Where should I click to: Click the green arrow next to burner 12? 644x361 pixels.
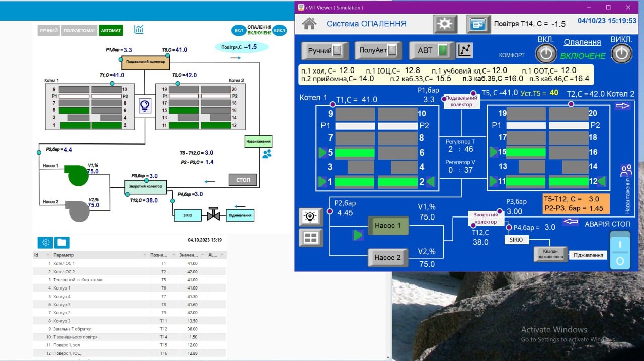602,181
